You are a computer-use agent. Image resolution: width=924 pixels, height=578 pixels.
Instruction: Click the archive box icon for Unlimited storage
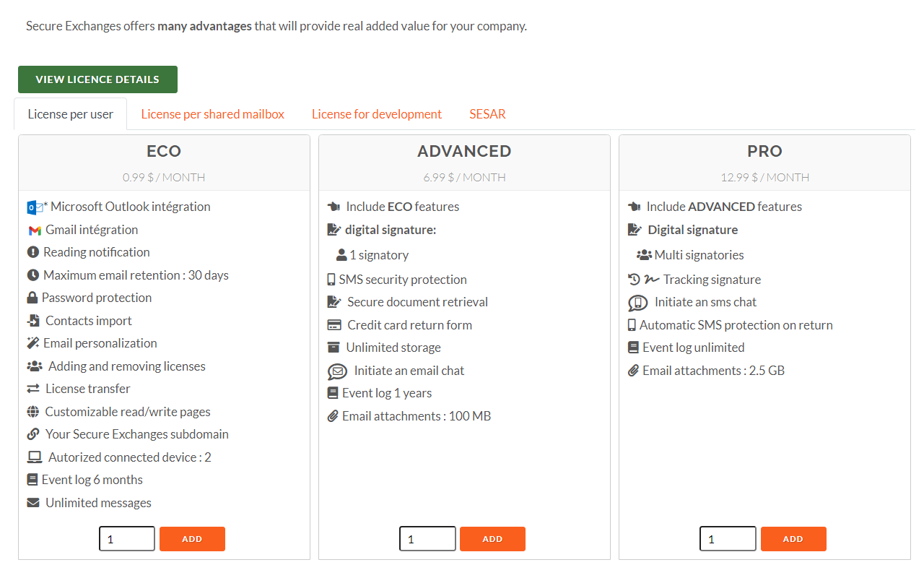point(334,348)
